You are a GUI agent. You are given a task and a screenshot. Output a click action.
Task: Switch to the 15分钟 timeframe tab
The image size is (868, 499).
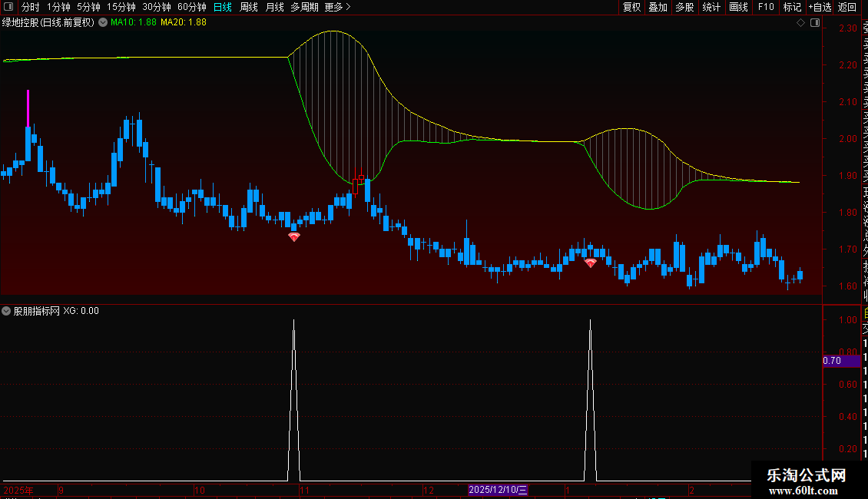coord(121,7)
